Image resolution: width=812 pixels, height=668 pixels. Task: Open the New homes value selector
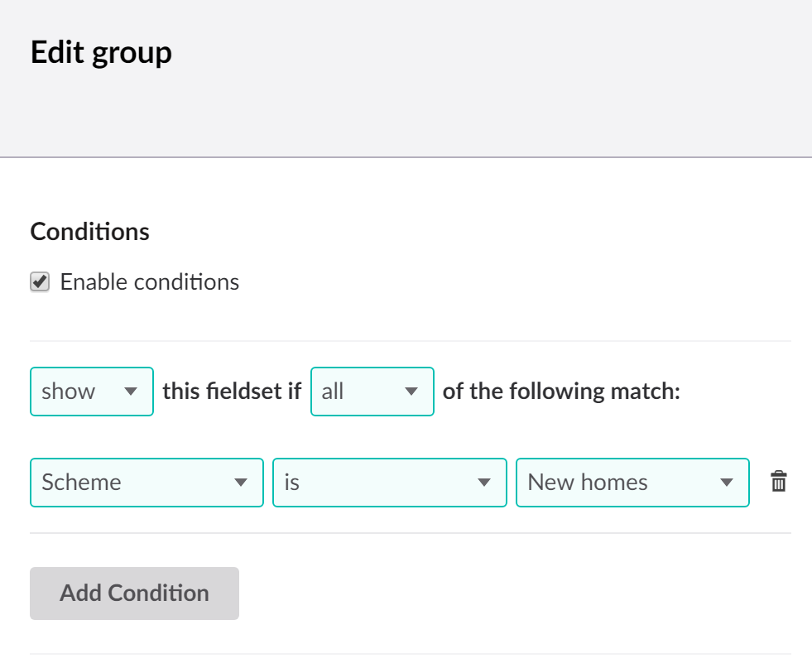coord(633,483)
